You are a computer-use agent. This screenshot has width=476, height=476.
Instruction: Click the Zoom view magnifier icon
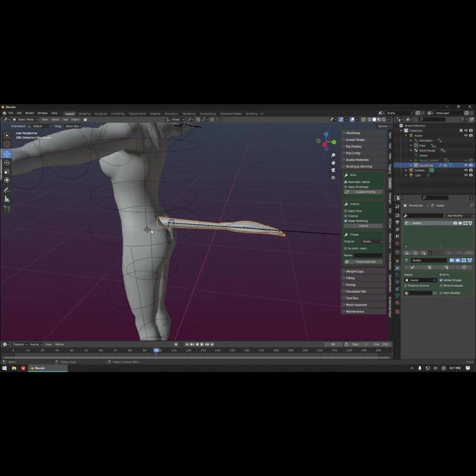[333, 155]
